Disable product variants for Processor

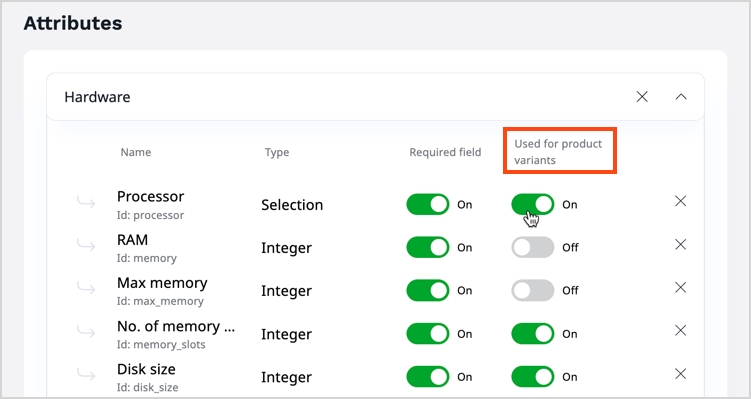click(x=533, y=205)
